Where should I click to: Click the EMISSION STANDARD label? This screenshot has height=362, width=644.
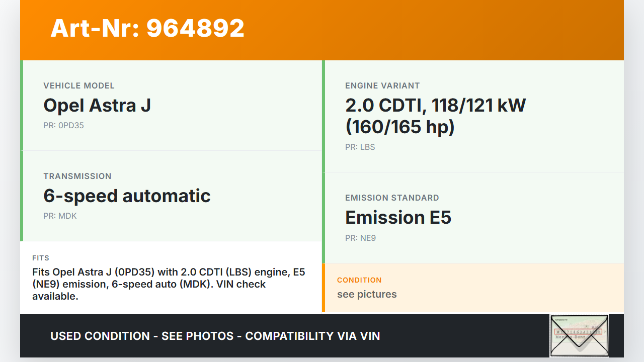tap(392, 198)
